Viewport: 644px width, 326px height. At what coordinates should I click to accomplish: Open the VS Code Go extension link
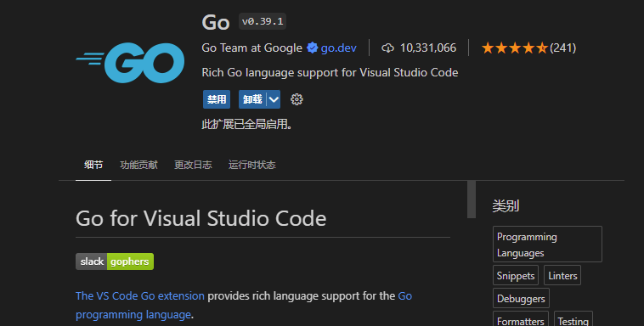tap(140, 296)
